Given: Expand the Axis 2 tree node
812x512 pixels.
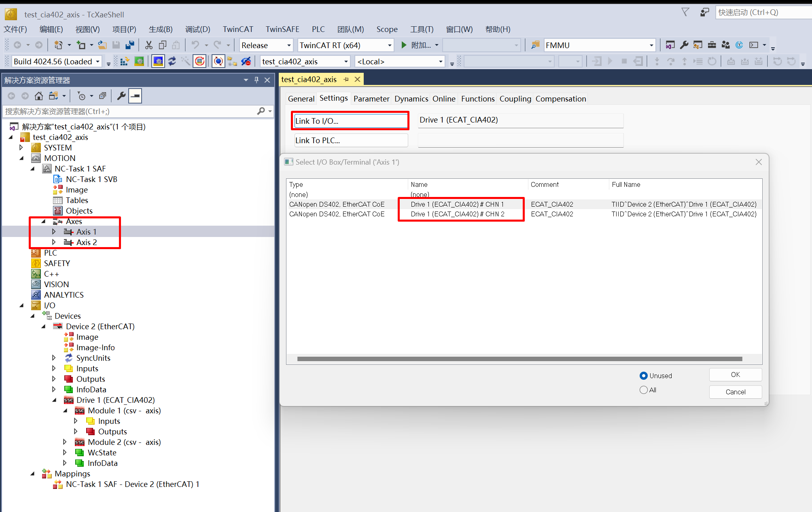Looking at the screenshot, I should 54,242.
